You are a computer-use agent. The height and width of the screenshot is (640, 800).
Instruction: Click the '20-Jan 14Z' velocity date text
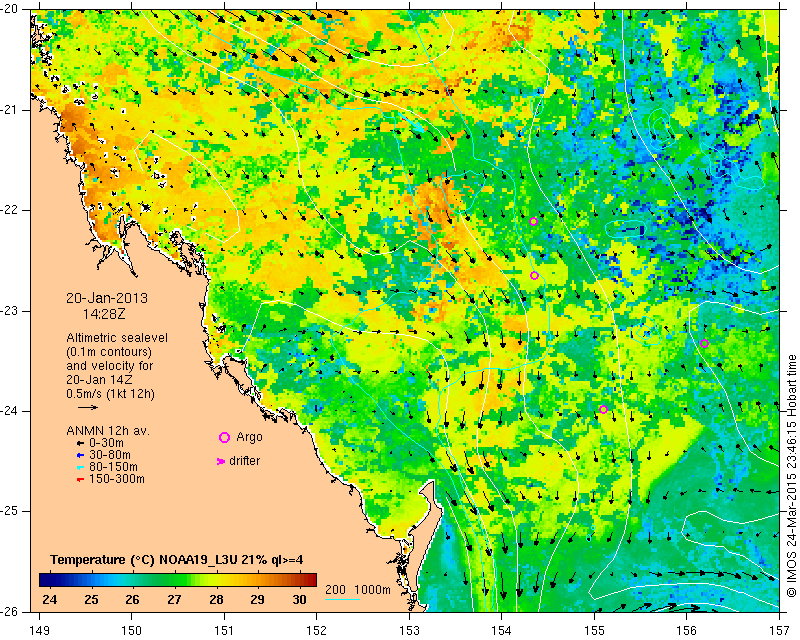pyautogui.click(x=100, y=380)
